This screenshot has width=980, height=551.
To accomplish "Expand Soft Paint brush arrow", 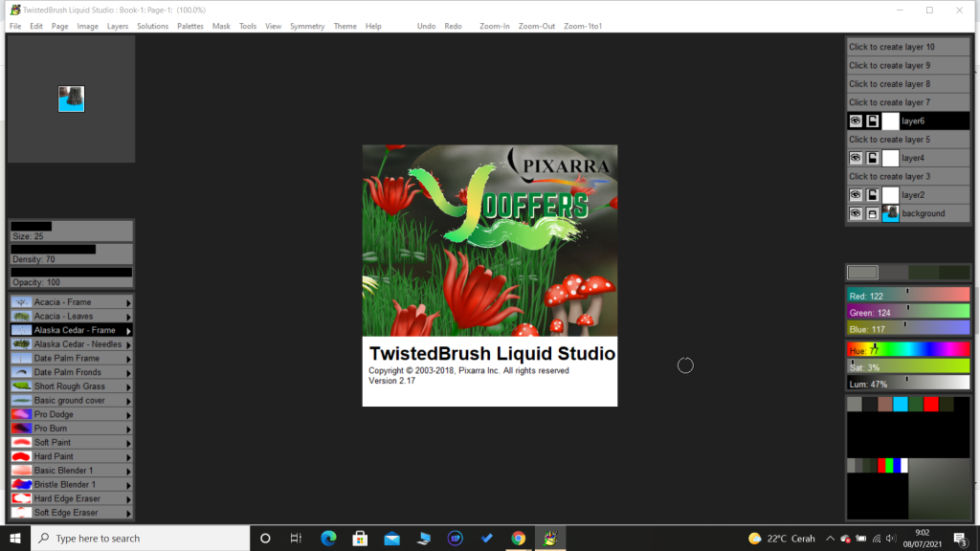I will point(128,444).
